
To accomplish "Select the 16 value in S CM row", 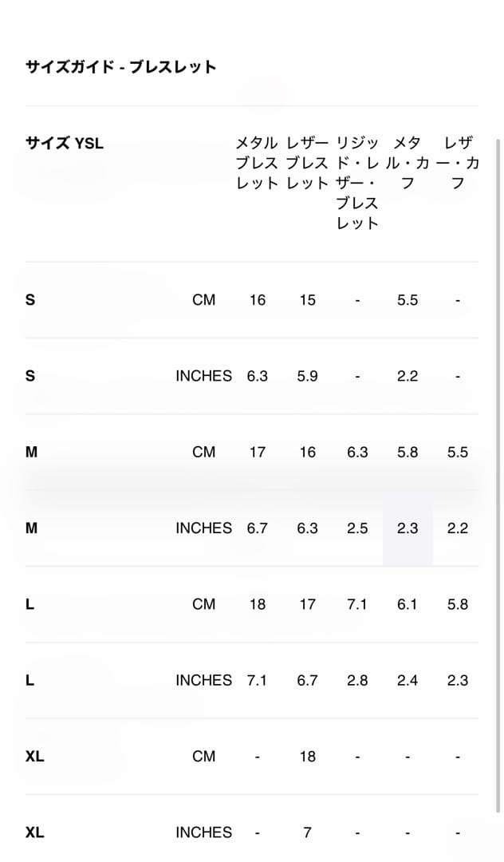I will [x=257, y=300].
